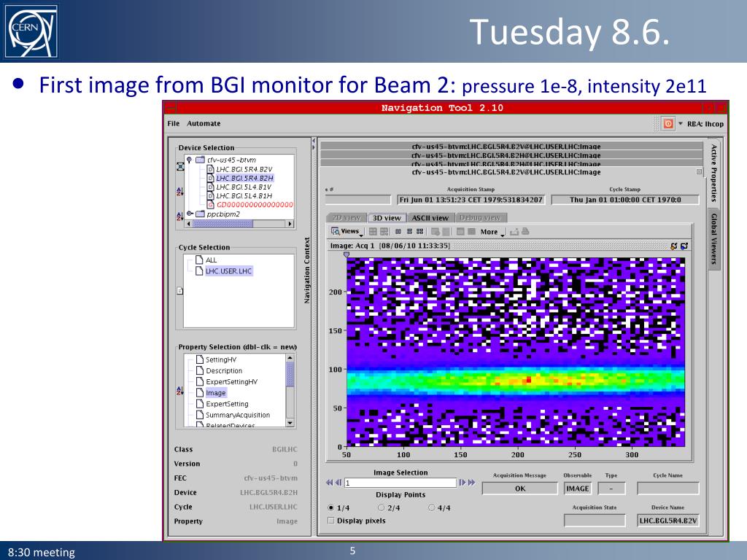The image size is (747, 560).
Task: Click the red RBA login icon
Action: 668,124
